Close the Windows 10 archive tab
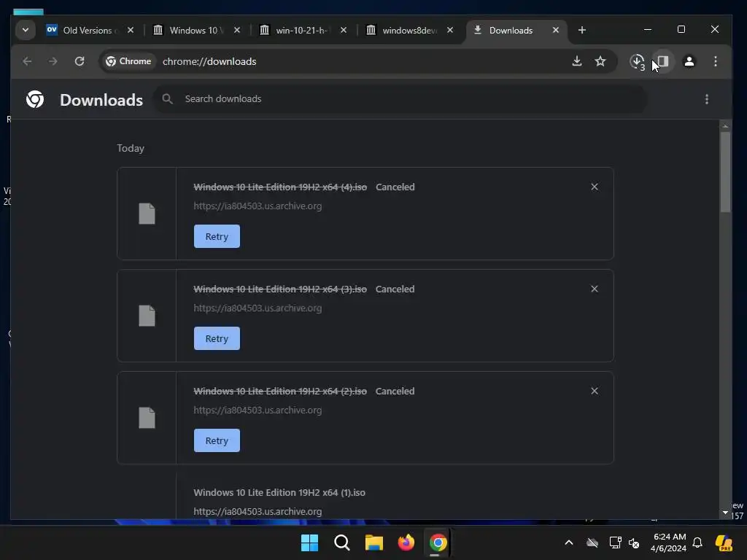Image resolution: width=747 pixels, height=560 pixels. point(237,30)
